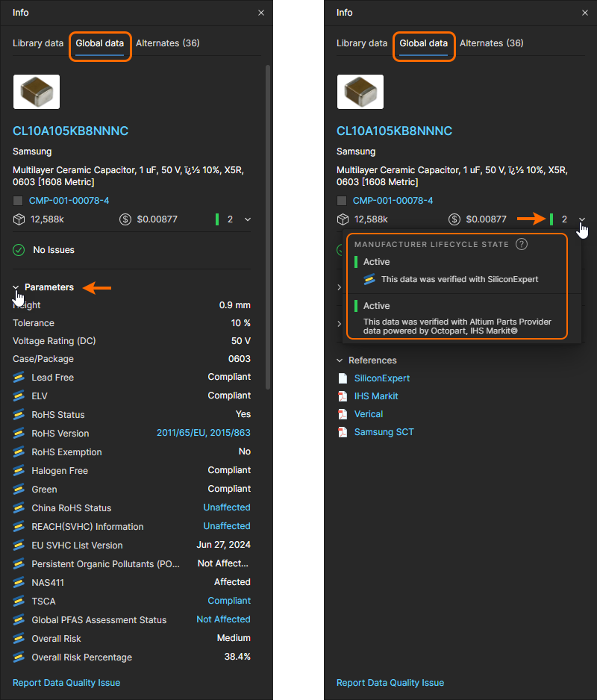Click the SiliconExpert icon beside Overall Risk

click(x=19, y=639)
